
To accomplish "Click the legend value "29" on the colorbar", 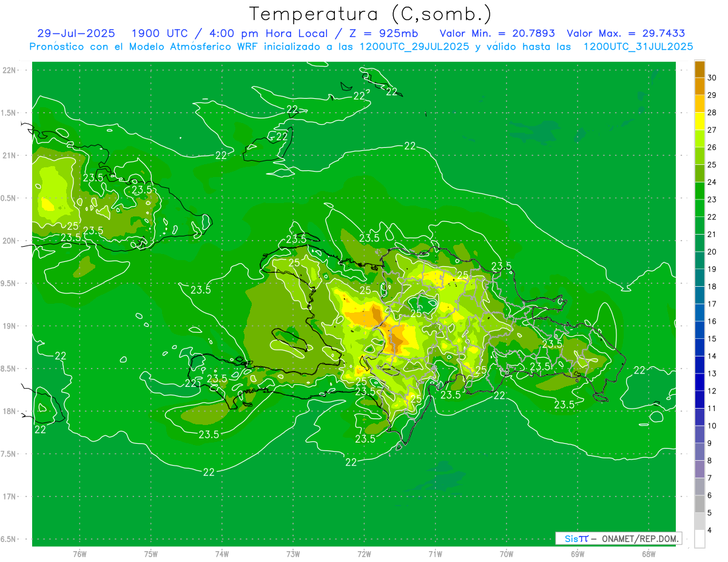I will tap(712, 95).
